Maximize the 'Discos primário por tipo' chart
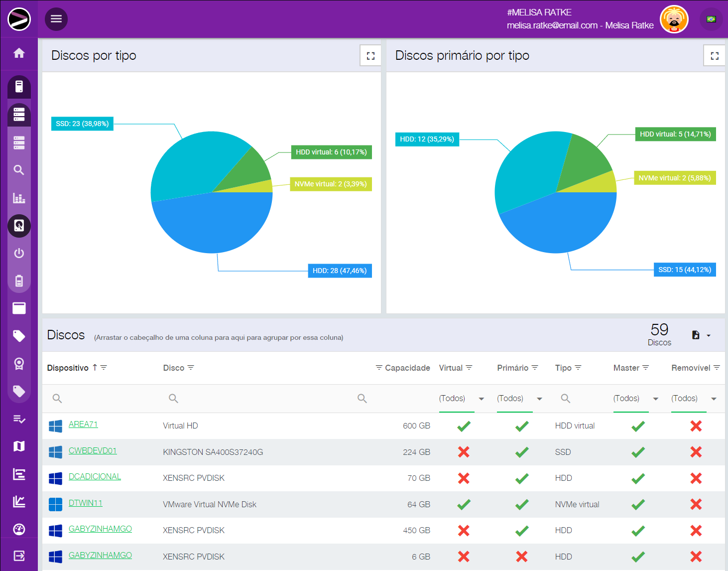This screenshot has height=571, width=728. (x=715, y=56)
